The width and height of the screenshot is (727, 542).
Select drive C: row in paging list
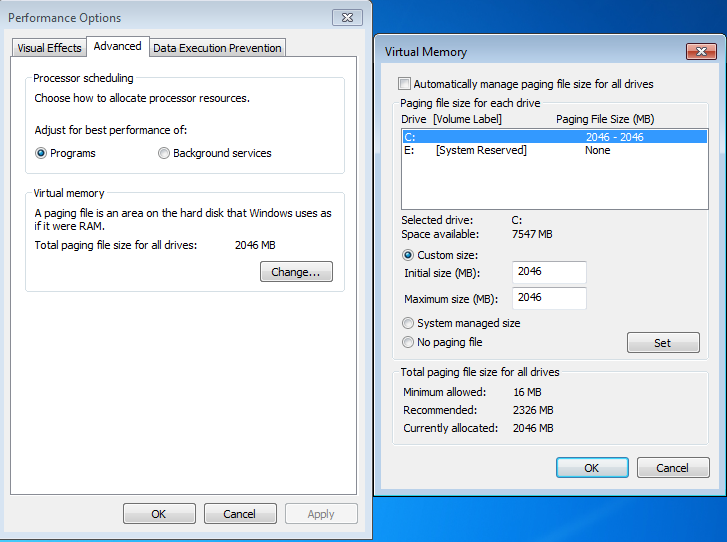555,137
